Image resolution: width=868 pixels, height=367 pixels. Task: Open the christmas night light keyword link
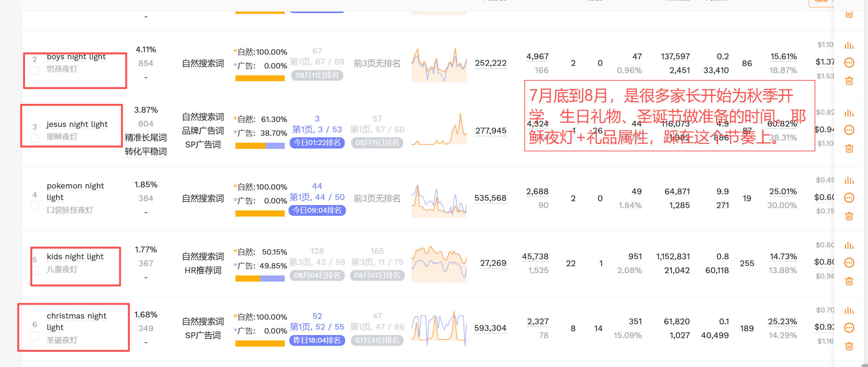coord(77,322)
